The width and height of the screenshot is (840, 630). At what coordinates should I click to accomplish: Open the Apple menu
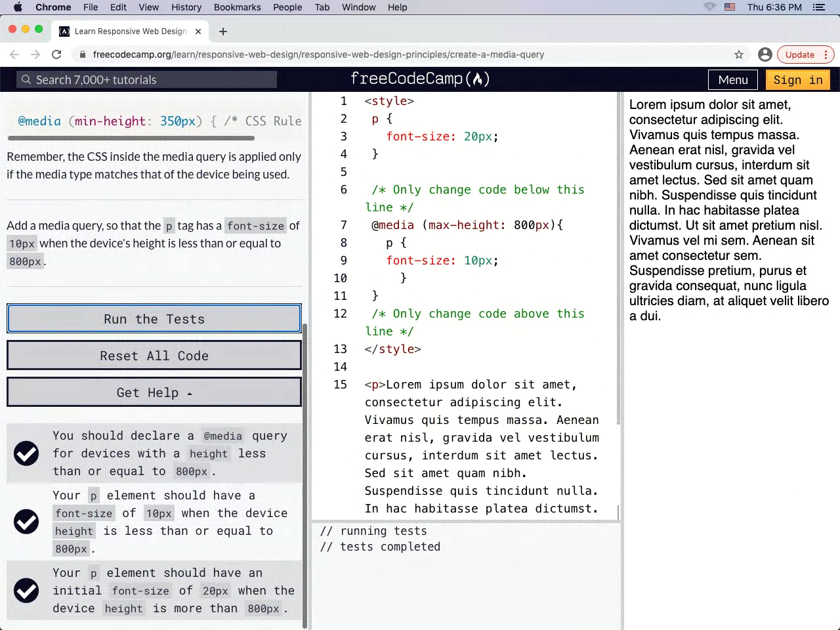[x=18, y=7]
